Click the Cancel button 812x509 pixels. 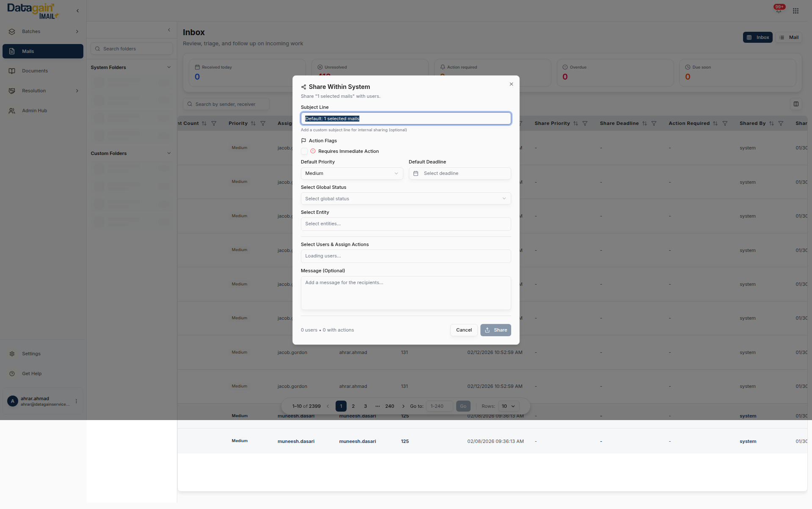coord(464,330)
